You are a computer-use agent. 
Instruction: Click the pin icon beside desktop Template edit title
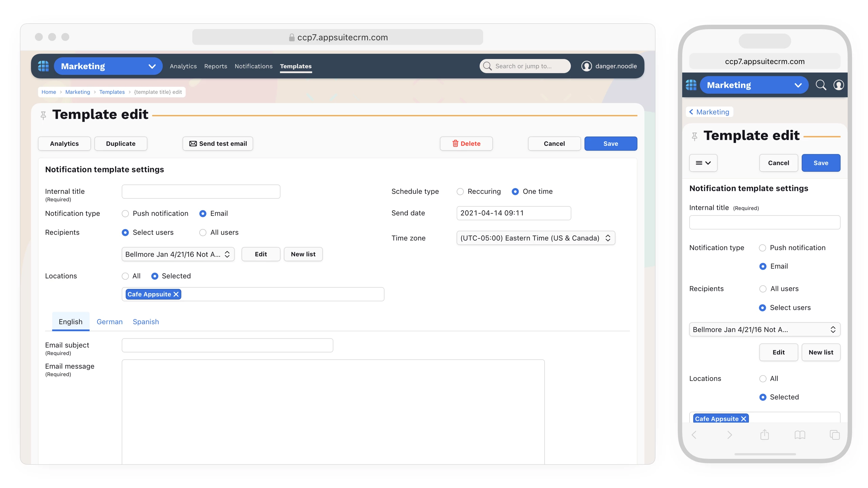[x=43, y=116]
